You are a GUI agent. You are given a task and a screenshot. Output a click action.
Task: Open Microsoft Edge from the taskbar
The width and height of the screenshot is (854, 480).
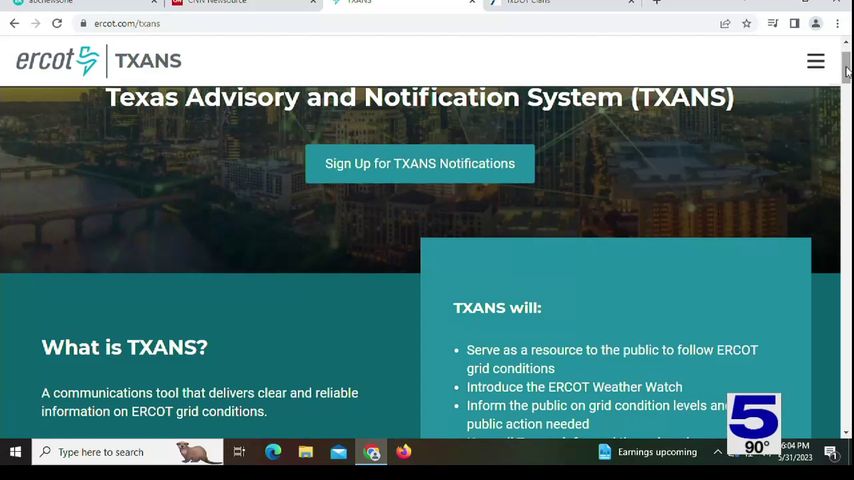click(273, 452)
